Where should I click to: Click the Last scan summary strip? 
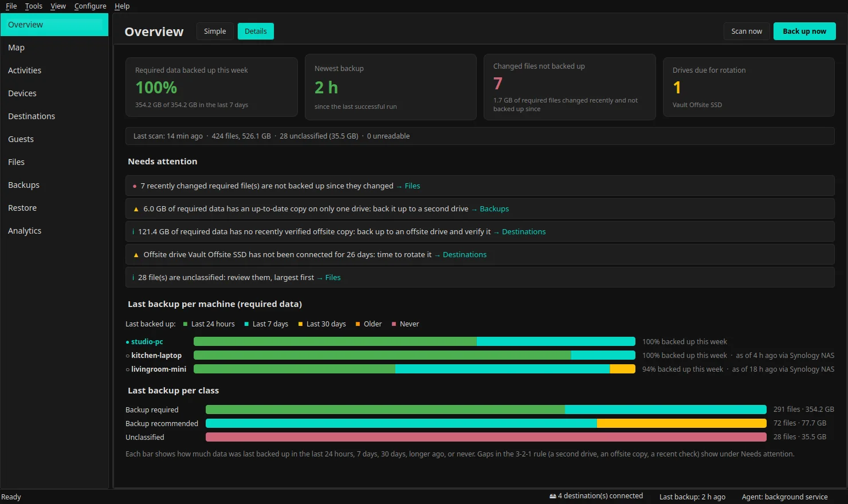click(x=480, y=136)
